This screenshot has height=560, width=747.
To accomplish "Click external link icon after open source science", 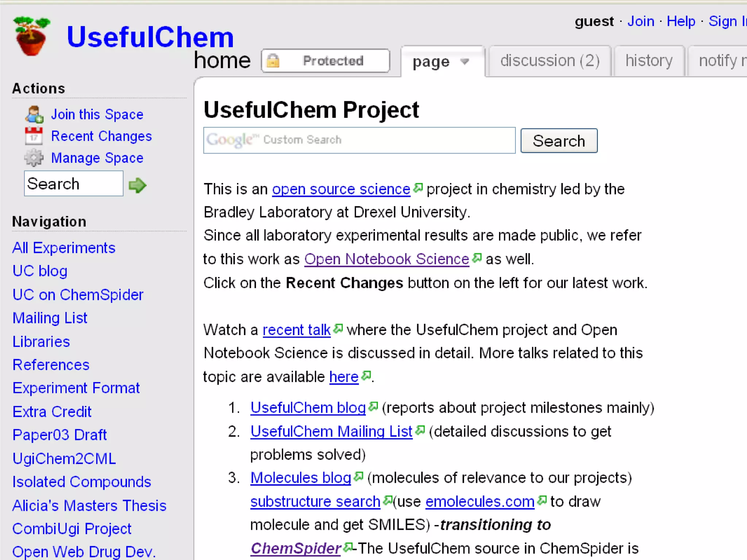I will point(418,188).
